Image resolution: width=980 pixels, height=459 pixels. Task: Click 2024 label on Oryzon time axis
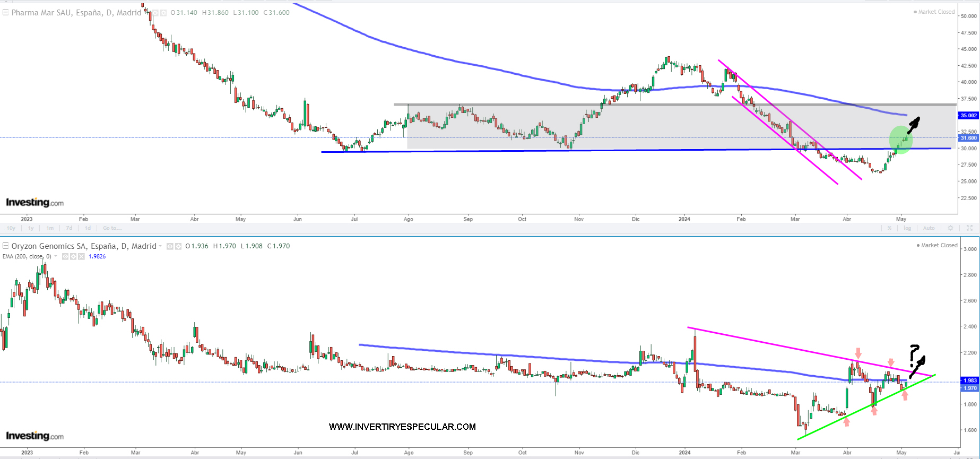coord(684,453)
